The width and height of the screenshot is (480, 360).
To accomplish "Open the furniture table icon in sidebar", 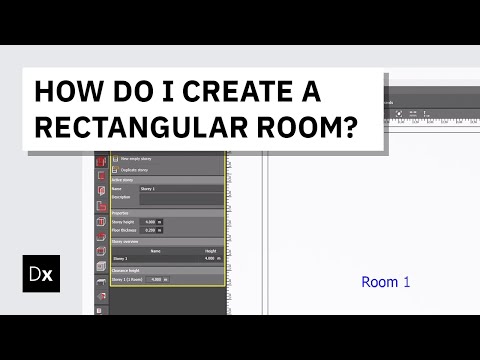I will coord(101,282).
